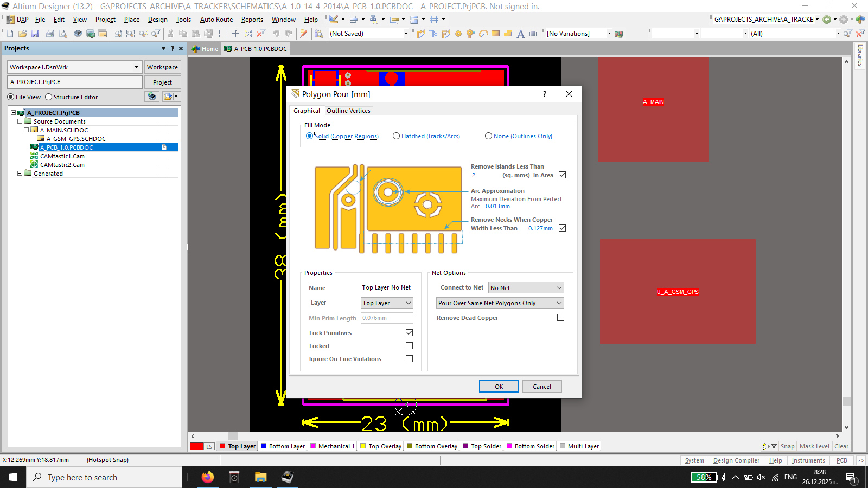
Task: Click the Interactively route connections icon
Action: point(421,34)
